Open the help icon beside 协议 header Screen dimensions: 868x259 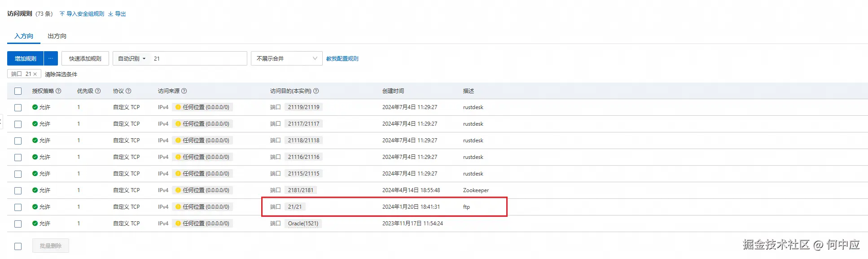(128, 91)
